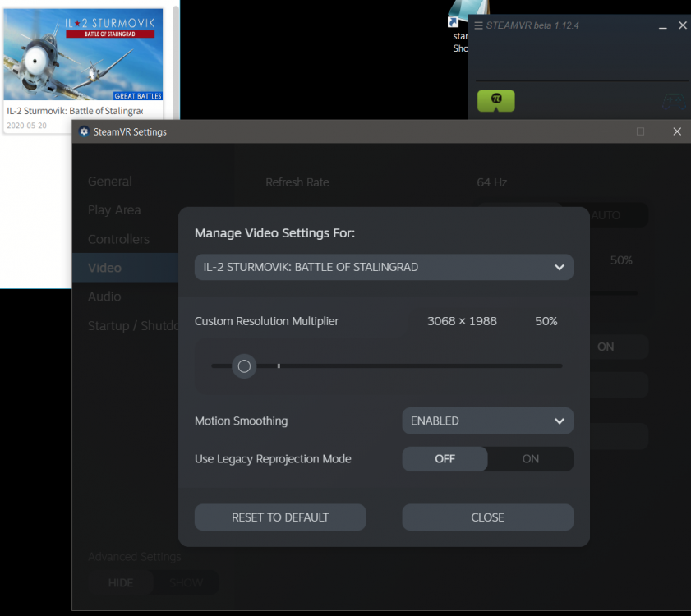The width and height of the screenshot is (691, 616).
Task: Click the Advanced Settings label
Action: [135, 557]
